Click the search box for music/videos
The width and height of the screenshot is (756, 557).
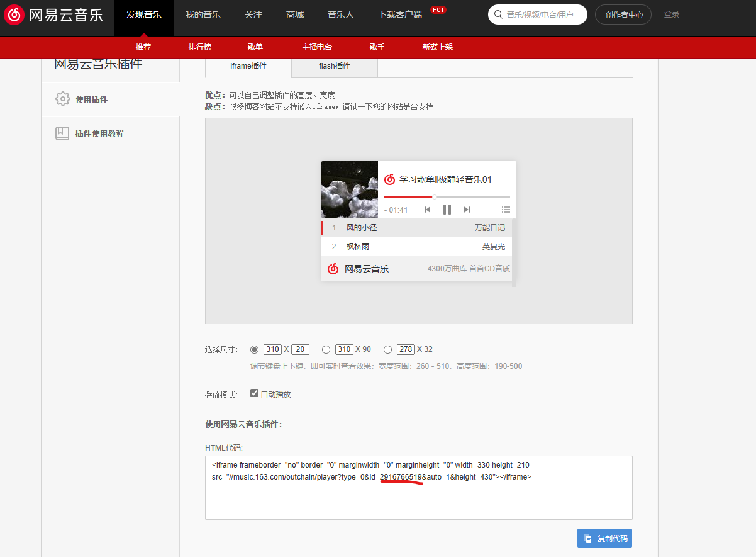538,14
